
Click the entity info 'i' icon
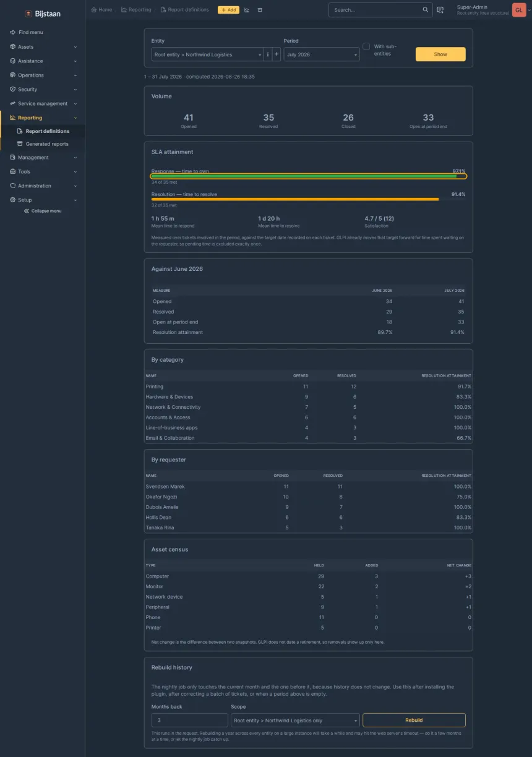268,54
